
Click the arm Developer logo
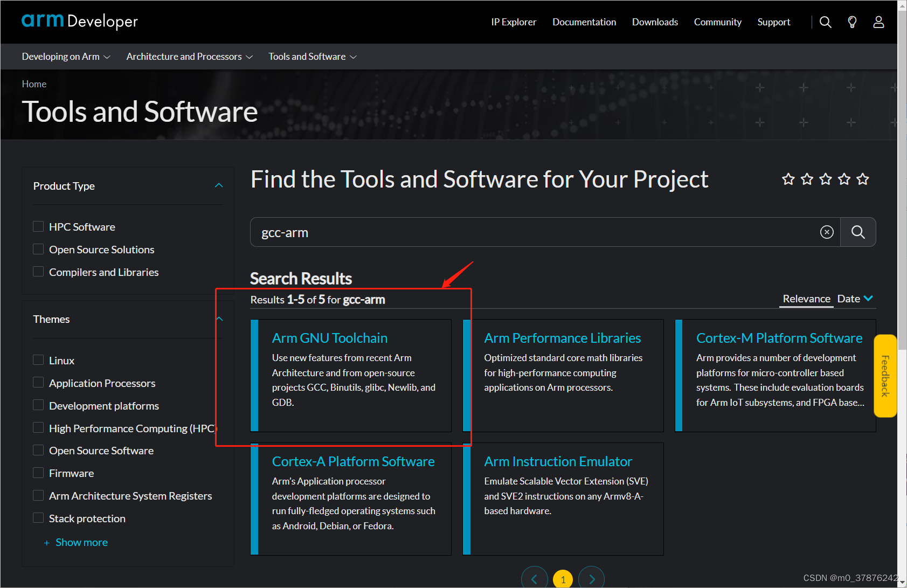click(x=80, y=21)
